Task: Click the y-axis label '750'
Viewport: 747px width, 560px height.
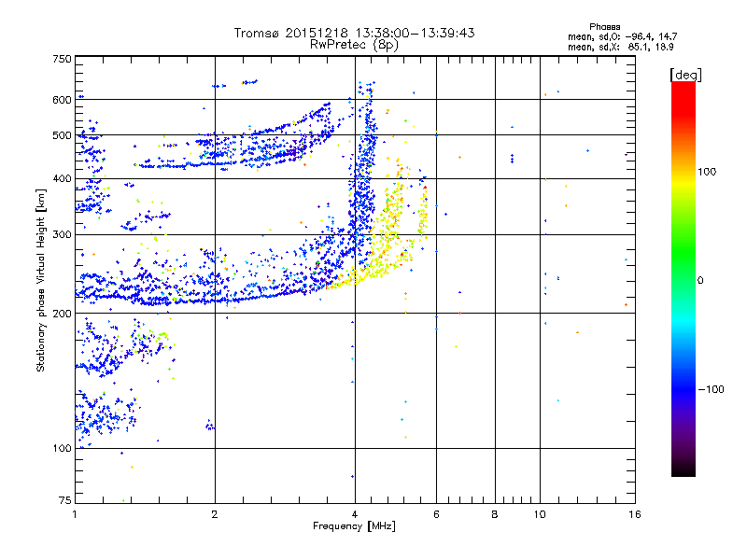Action: click(x=62, y=59)
